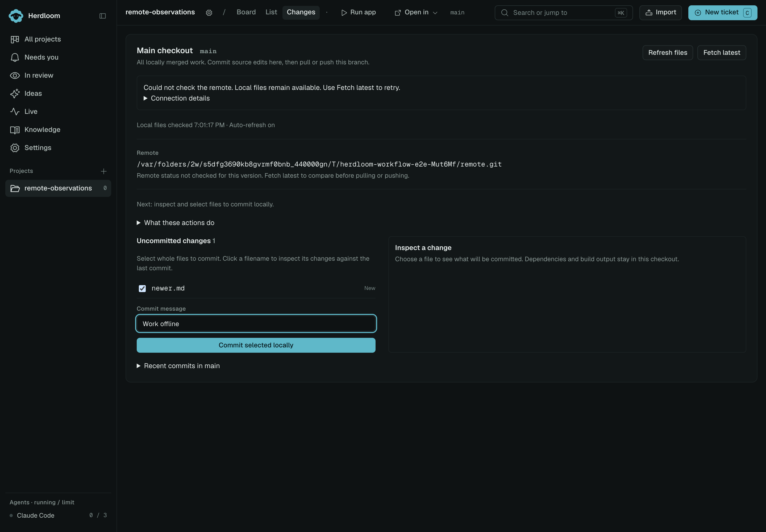Open All projects in sidebar
This screenshot has width=766, height=532.
click(x=58, y=39)
